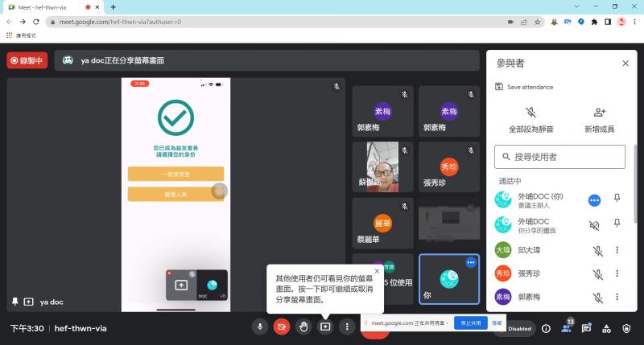The image size is (644, 345).
Task: Bookmark this page with the star
Action: pyautogui.click(x=537, y=23)
